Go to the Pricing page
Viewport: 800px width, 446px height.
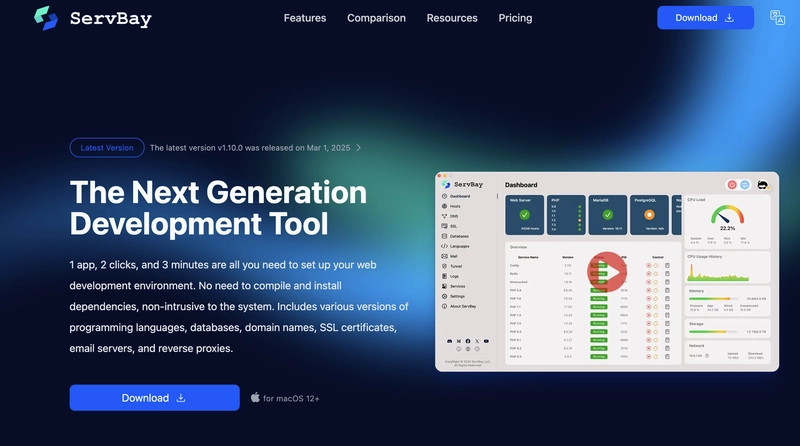(515, 18)
